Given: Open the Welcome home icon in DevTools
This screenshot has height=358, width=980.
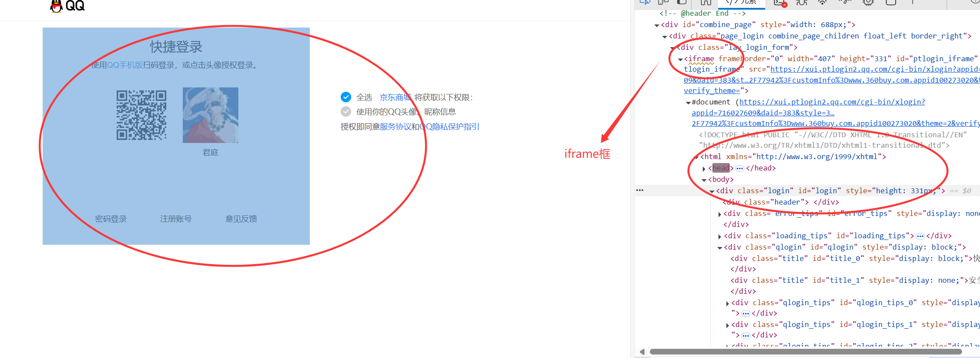Looking at the screenshot, I should click(x=706, y=3).
